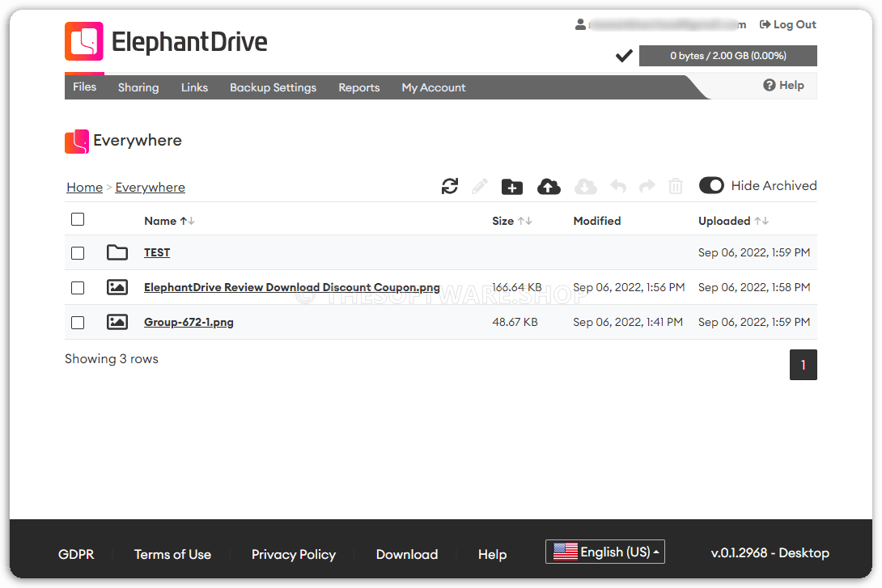Toggle the Hide Archived switch

pyautogui.click(x=711, y=185)
